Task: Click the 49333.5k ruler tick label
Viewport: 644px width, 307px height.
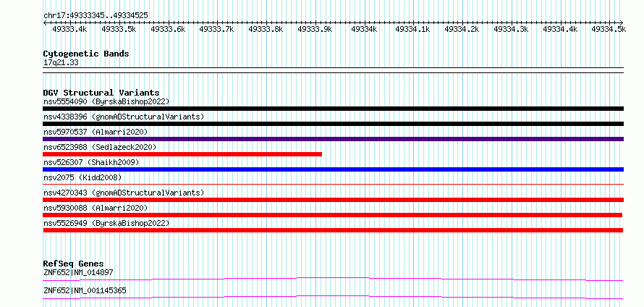Action: 119,29
